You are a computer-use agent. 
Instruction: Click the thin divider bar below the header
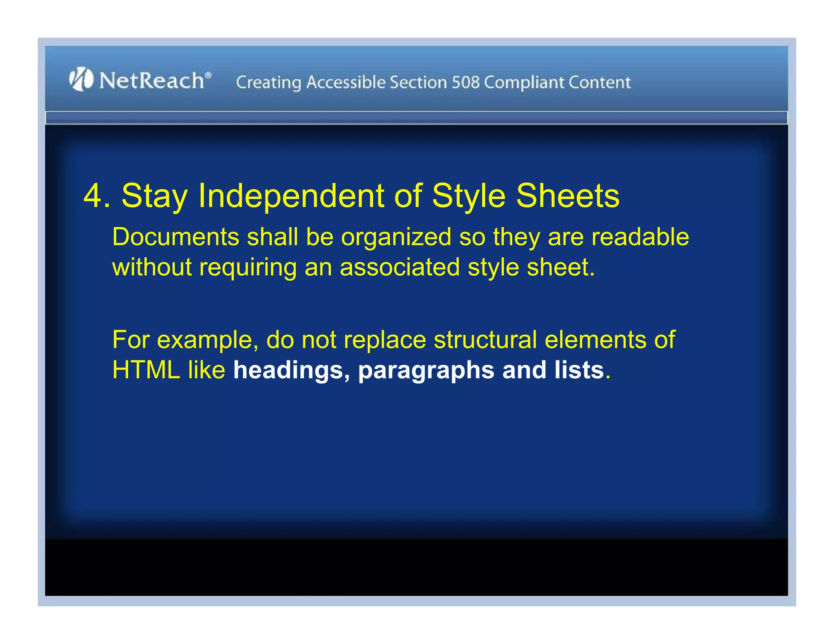[416, 118]
